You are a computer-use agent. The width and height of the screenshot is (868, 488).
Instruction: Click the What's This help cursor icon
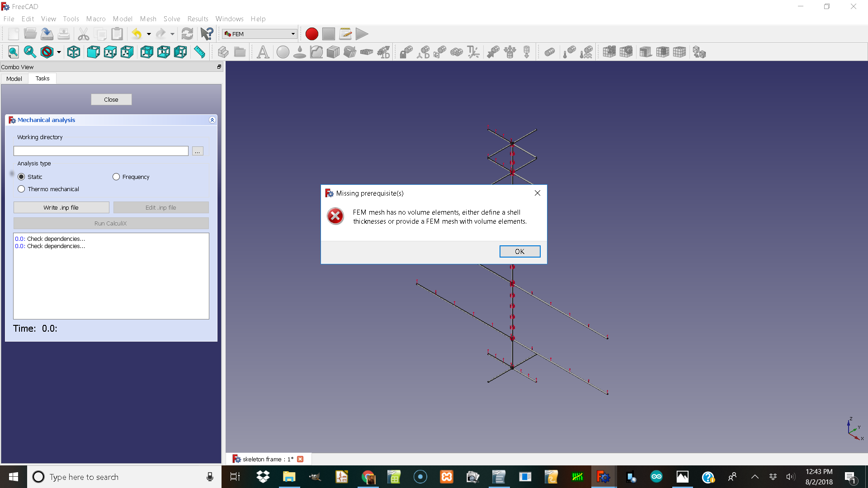pos(207,34)
